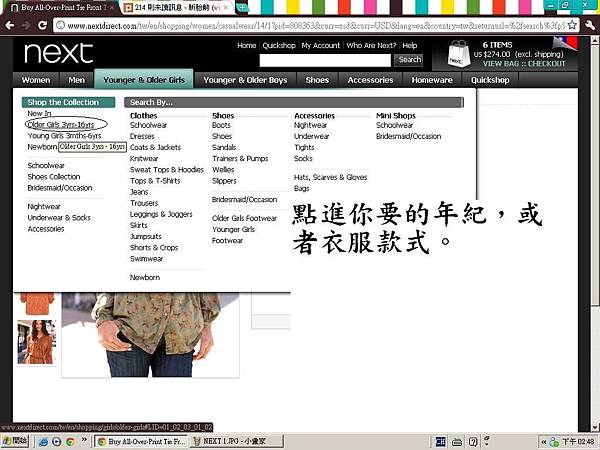
Task: Click the VIEW BAG :: CHECKOUT link
Action: (x=524, y=64)
